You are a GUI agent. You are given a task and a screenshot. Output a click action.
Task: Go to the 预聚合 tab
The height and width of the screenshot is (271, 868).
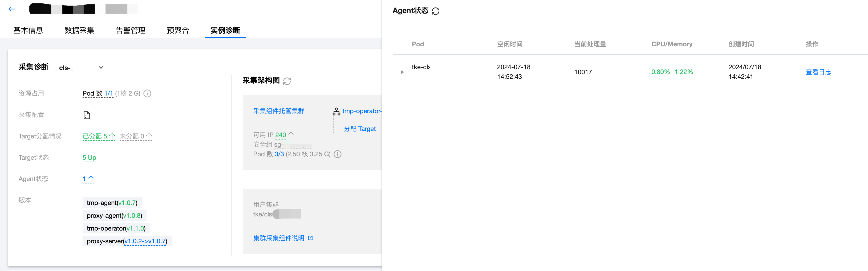click(178, 30)
